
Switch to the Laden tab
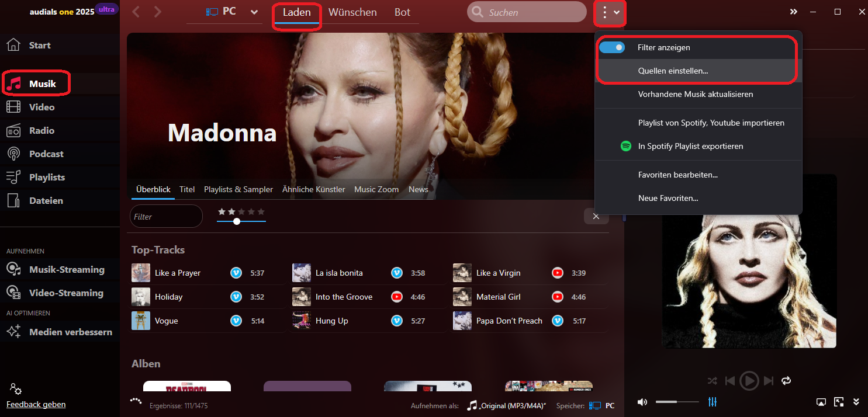[297, 12]
